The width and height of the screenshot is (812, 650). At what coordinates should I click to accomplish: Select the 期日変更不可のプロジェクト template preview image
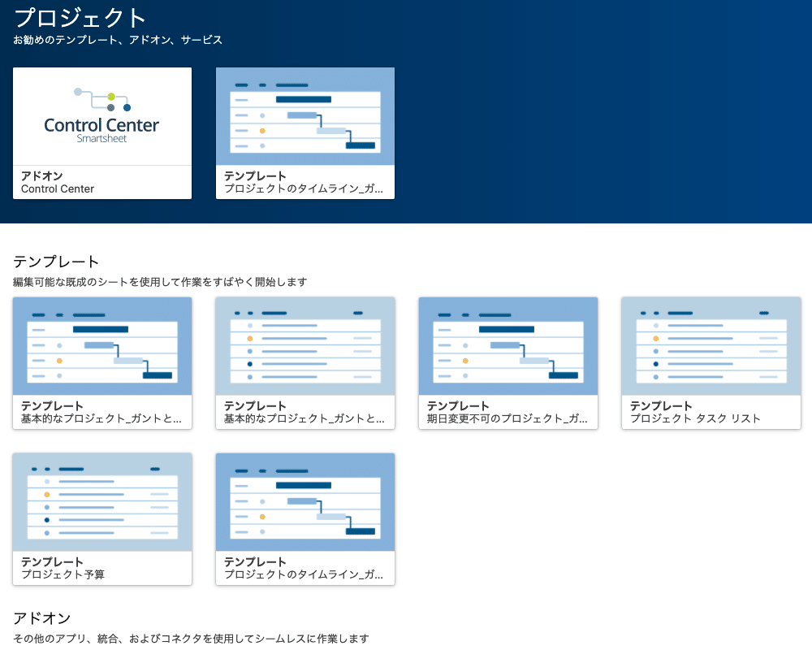(508, 346)
